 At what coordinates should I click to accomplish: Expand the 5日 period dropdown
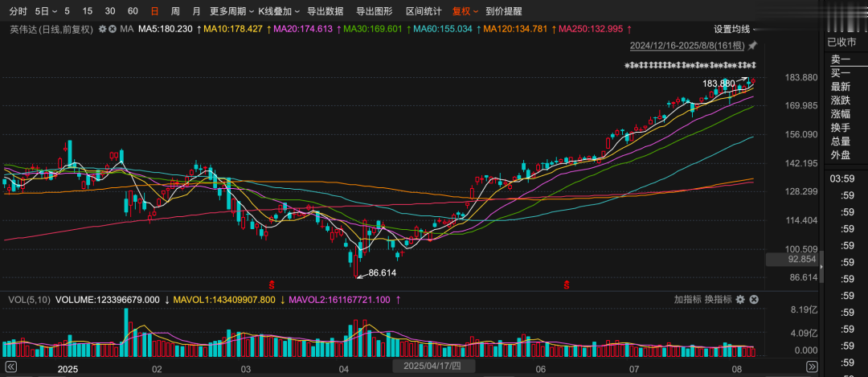point(46,11)
